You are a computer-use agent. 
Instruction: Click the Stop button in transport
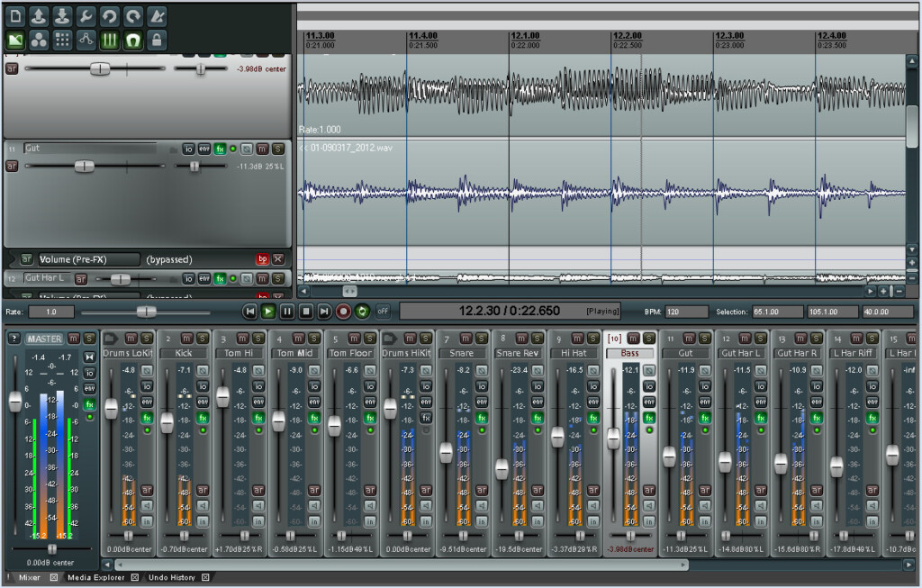305,312
